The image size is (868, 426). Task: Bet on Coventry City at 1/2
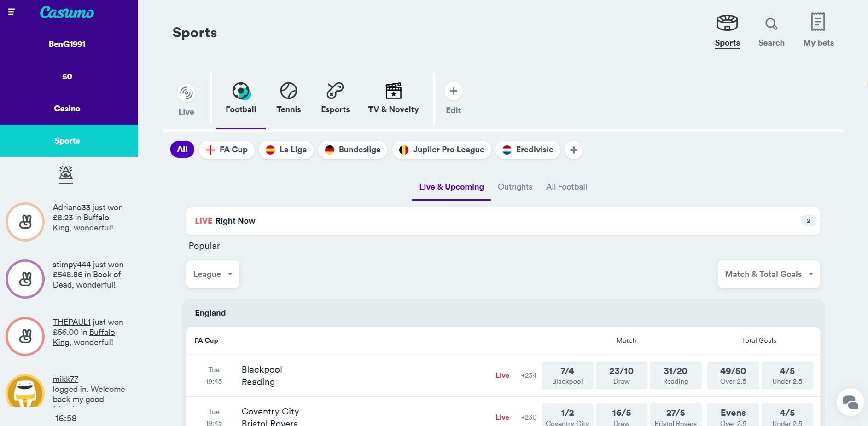[x=567, y=415]
